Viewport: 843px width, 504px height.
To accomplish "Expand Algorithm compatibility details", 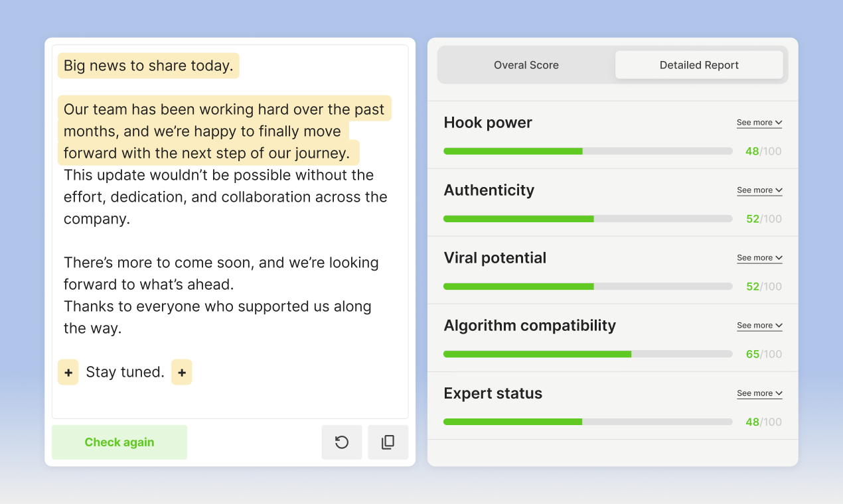I will (x=759, y=325).
